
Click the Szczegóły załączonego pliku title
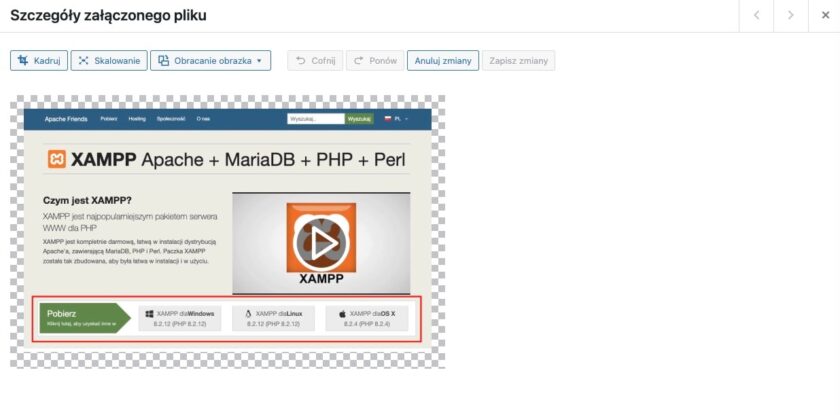108,16
